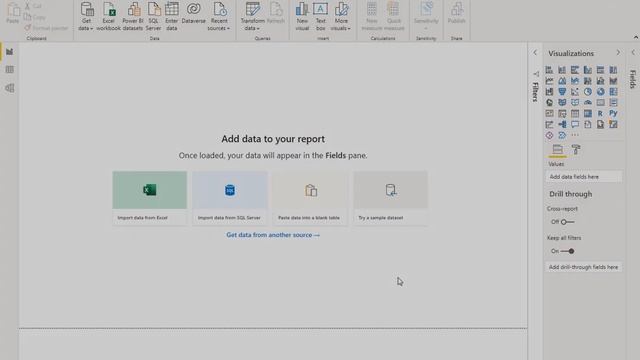Viewport: 640px width, 360px height.
Task: Connect to Power BI datasets
Action: point(133,16)
